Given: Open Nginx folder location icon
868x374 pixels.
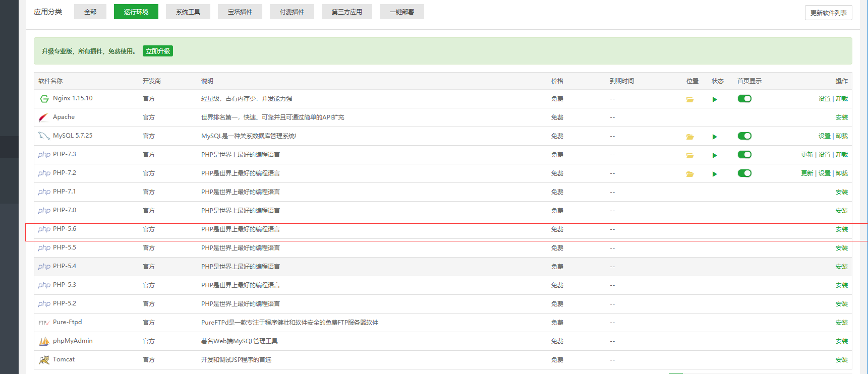Looking at the screenshot, I should pos(690,99).
